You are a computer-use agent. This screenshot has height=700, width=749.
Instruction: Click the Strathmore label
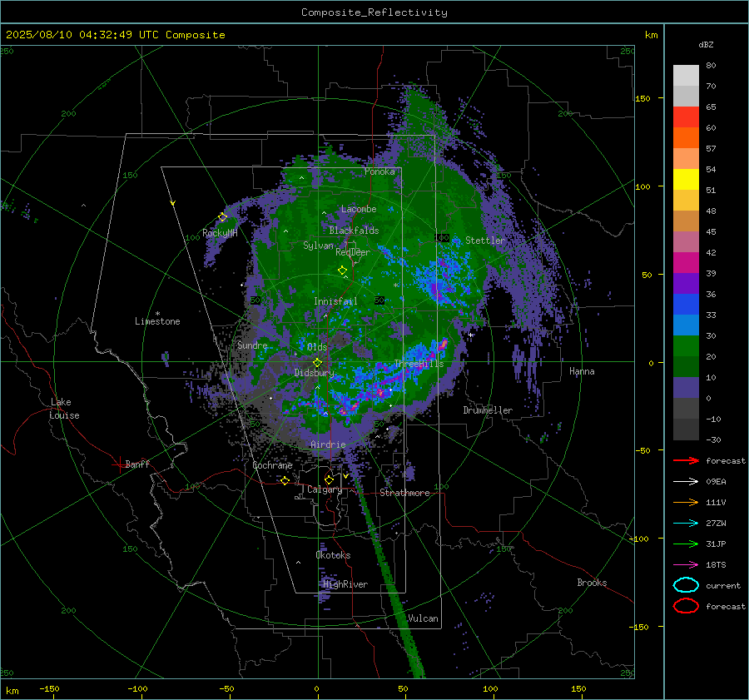coord(404,493)
